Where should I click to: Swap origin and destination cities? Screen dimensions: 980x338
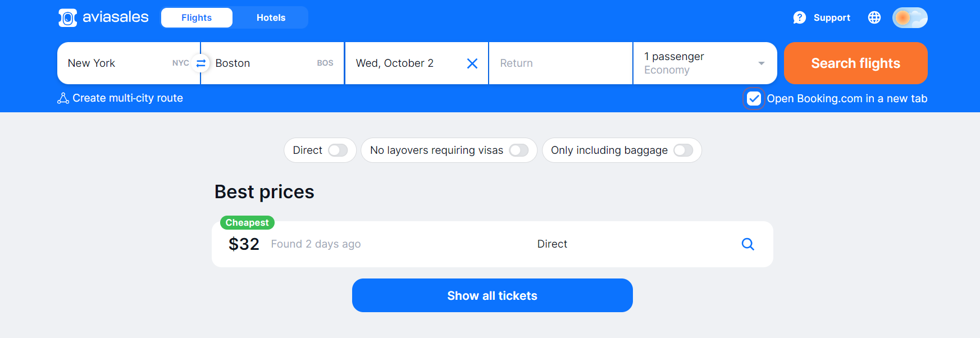tap(200, 63)
